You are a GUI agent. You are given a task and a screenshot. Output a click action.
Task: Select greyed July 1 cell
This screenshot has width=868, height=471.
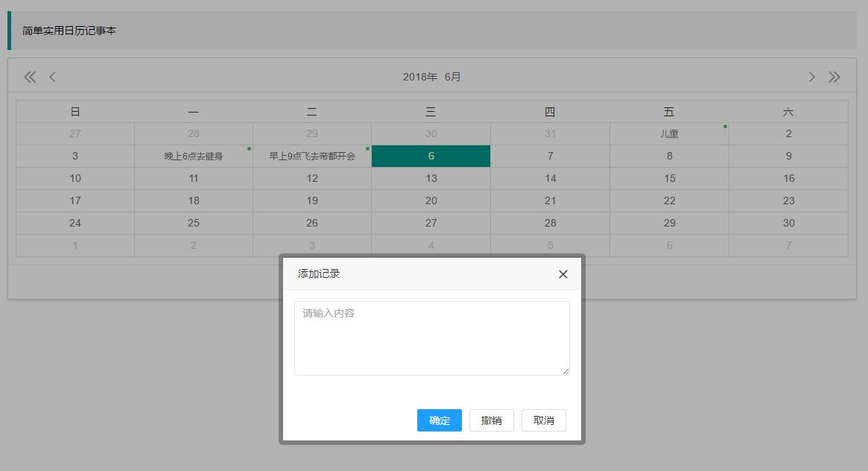(75, 245)
